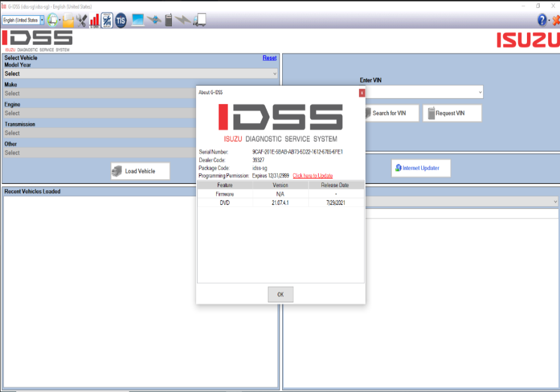Open help with the blue question mark
Viewport: 560px width, 392px height.
pyautogui.click(x=542, y=20)
